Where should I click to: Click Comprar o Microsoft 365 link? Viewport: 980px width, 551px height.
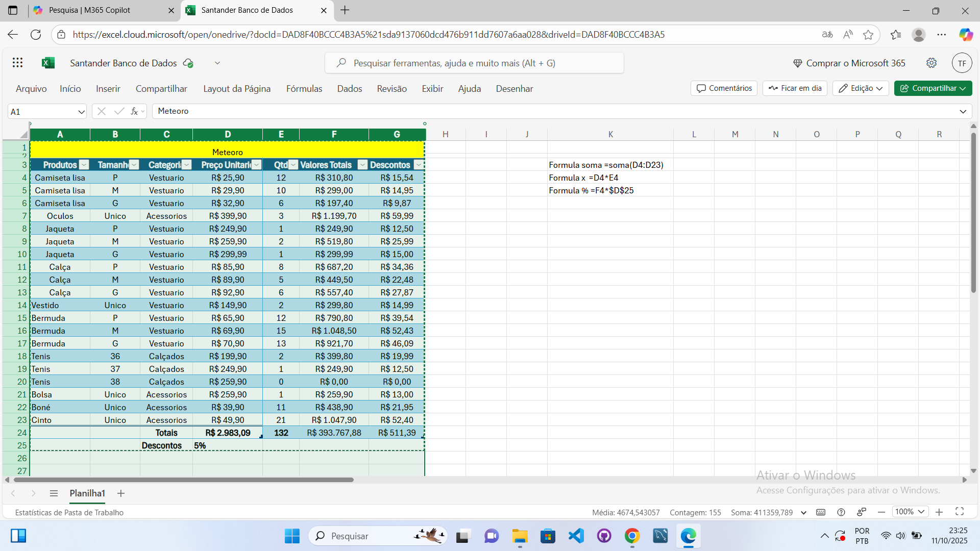tap(849, 63)
